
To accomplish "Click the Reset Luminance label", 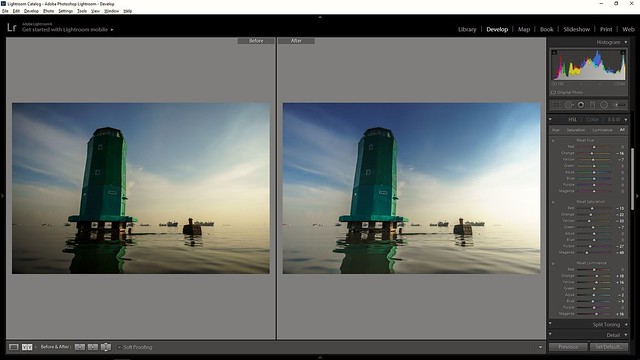I will pyautogui.click(x=591, y=263).
